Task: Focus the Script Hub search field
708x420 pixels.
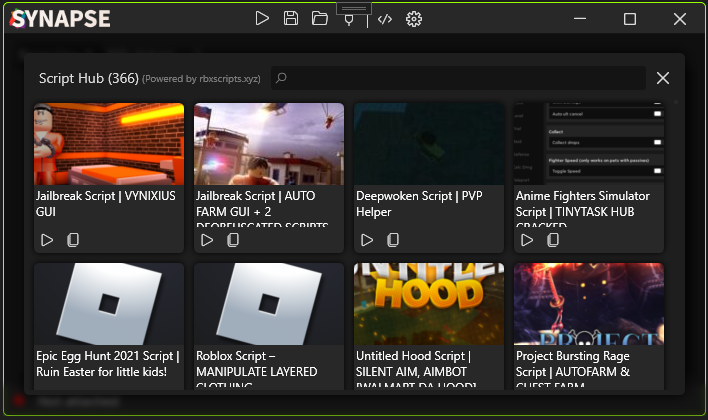Action: tap(458, 78)
